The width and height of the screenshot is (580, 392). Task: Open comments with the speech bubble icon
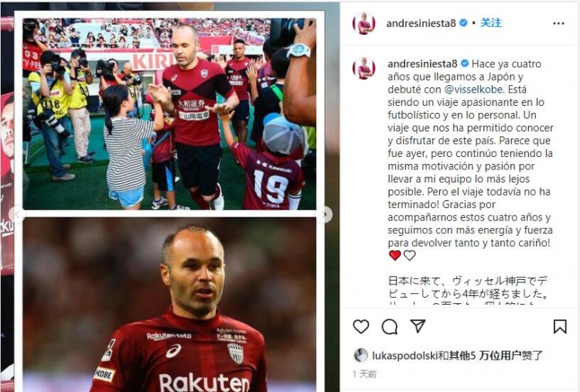(390, 326)
